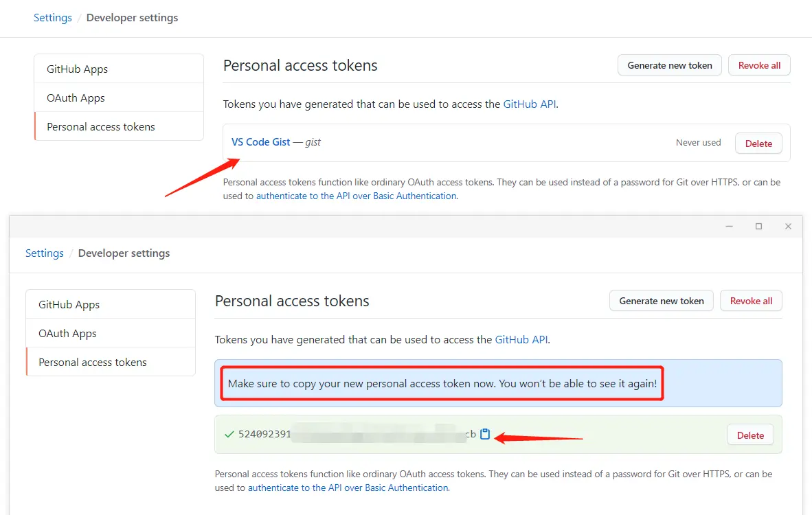Click Revoke all in the foreground window
The width and height of the screenshot is (812, 515).
[x=751, y=301]
